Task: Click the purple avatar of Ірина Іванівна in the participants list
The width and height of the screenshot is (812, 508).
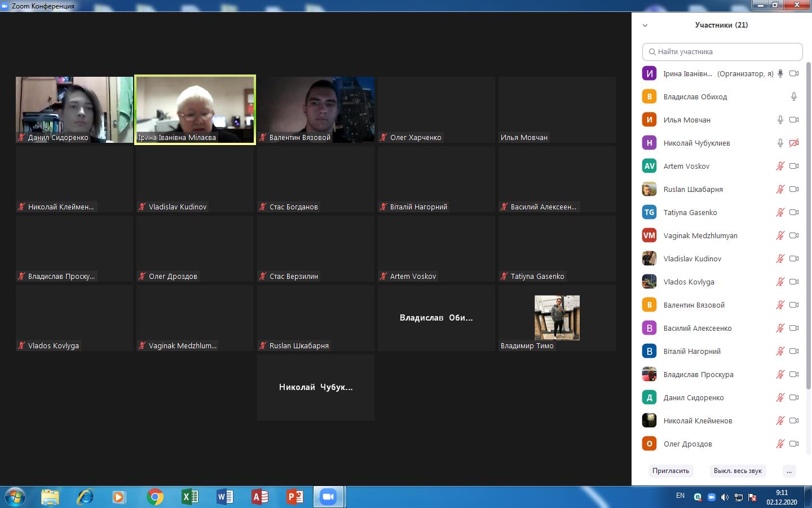Action: [650, 73]
